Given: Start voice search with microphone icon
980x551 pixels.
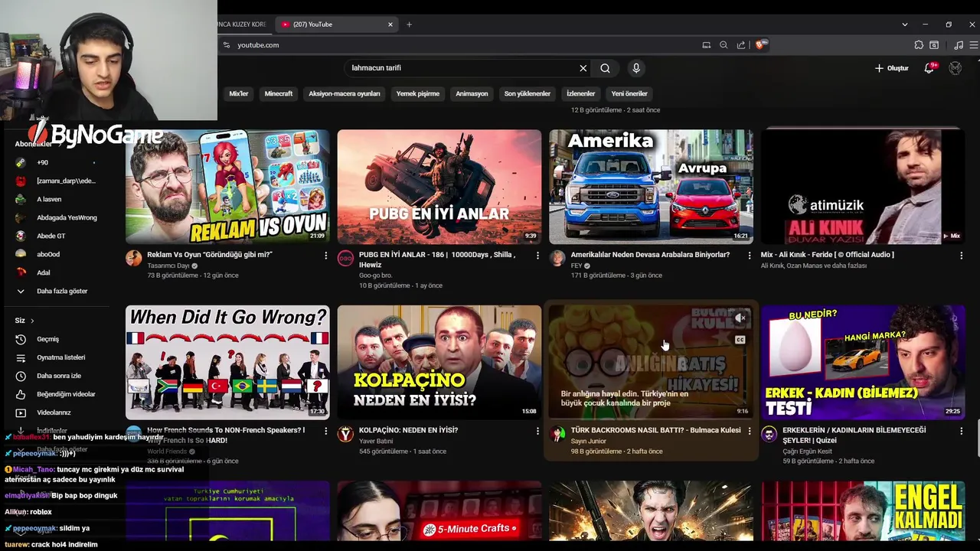Looking at the screenshot, I should tap(636, 68).
